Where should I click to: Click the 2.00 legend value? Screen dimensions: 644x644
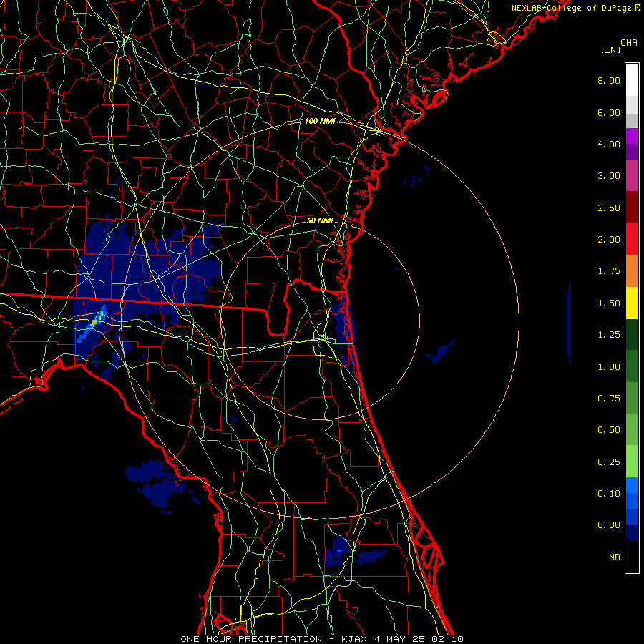tap(609, 240)
